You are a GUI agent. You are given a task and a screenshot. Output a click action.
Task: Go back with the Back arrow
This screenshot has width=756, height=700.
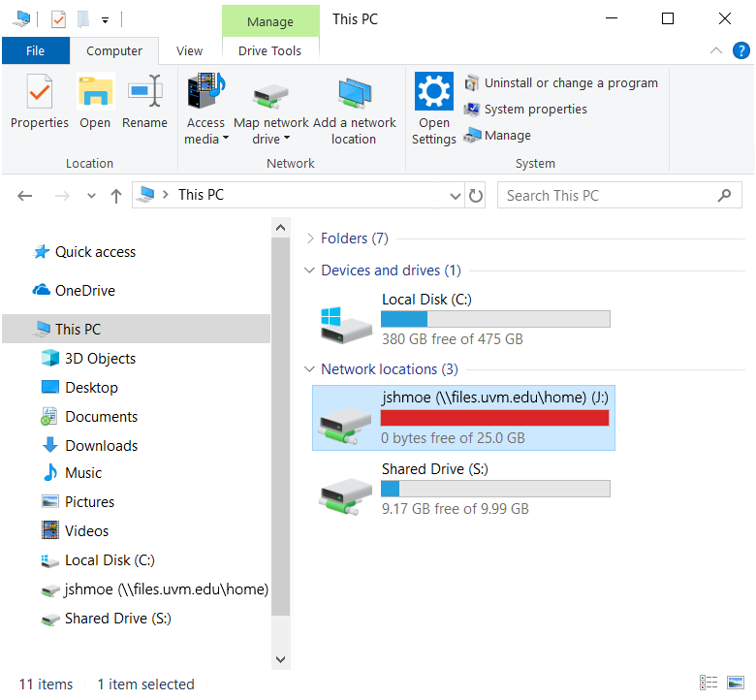24,196
